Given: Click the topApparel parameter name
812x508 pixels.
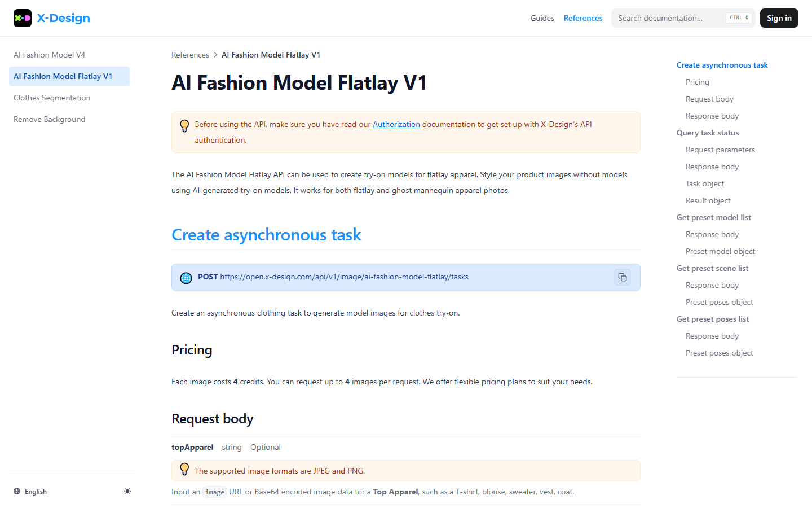Looking at the screenshot, I should [192, 447].
